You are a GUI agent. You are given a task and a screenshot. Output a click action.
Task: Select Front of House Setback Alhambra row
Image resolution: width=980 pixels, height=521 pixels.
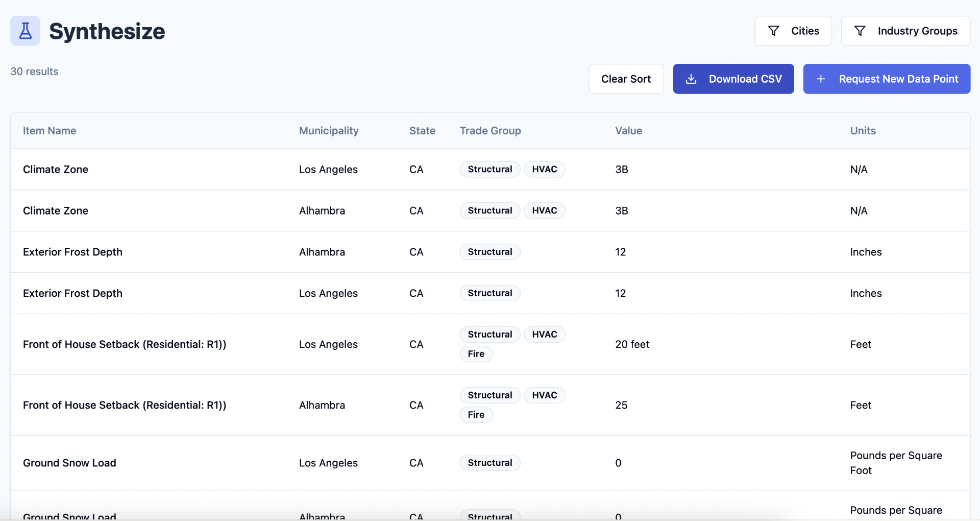tap(125, 406)
